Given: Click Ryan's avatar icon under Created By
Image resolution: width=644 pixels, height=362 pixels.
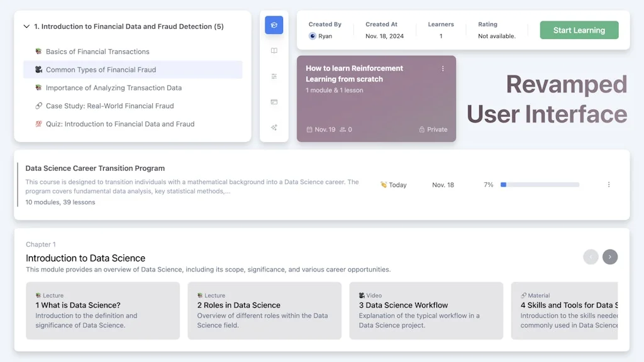Looking at the screenshot, I should 313,36.
